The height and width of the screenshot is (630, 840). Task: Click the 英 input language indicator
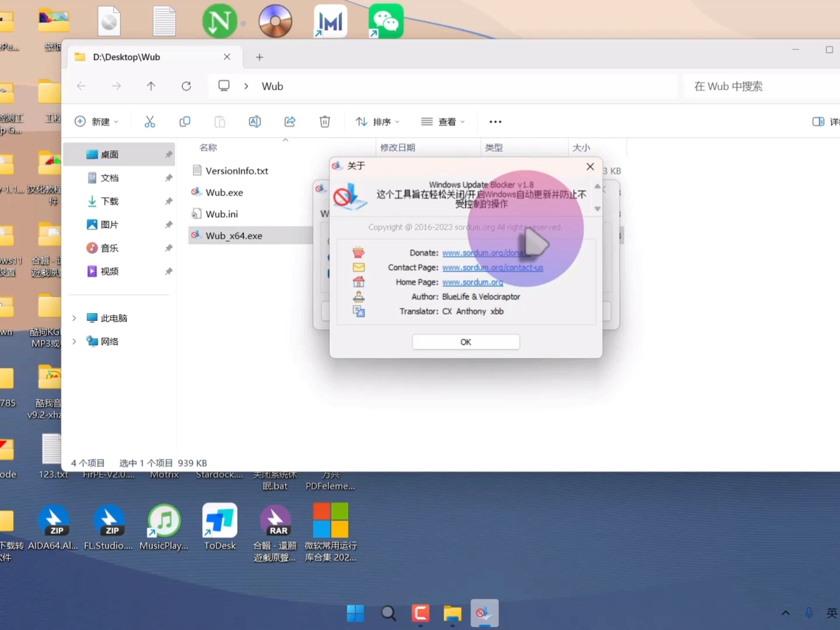click(832, 613)
